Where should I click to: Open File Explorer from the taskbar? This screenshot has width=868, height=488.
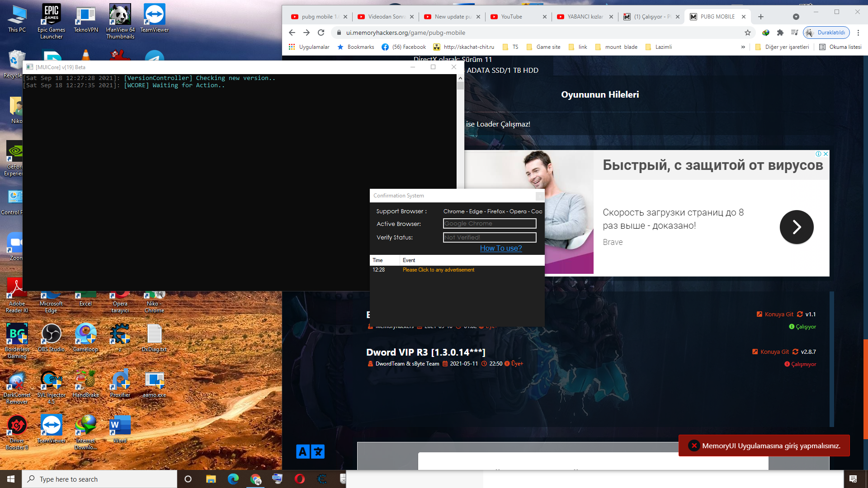(211, 479)
